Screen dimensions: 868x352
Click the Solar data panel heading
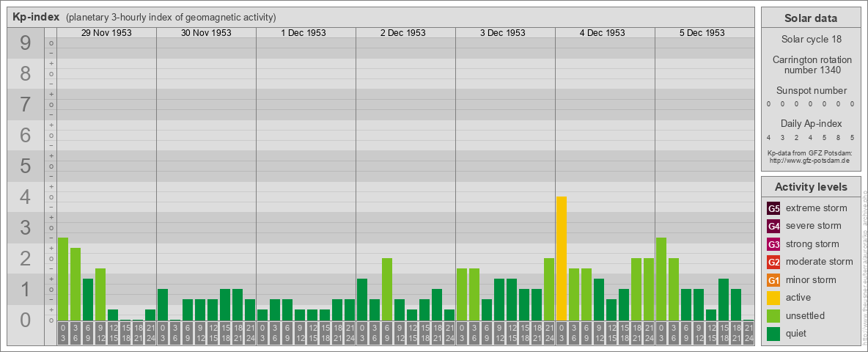pyautogui.click(x=811, y=18)
